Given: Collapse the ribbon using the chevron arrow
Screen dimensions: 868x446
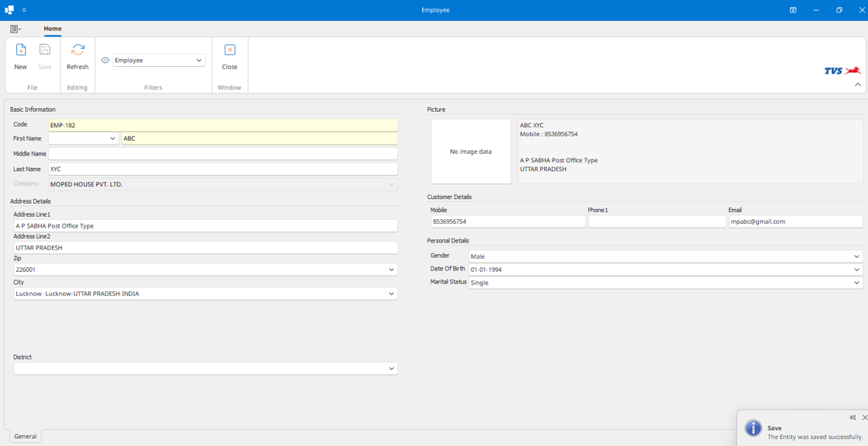Looking at the screenshot, I should (x=857, y=85).
